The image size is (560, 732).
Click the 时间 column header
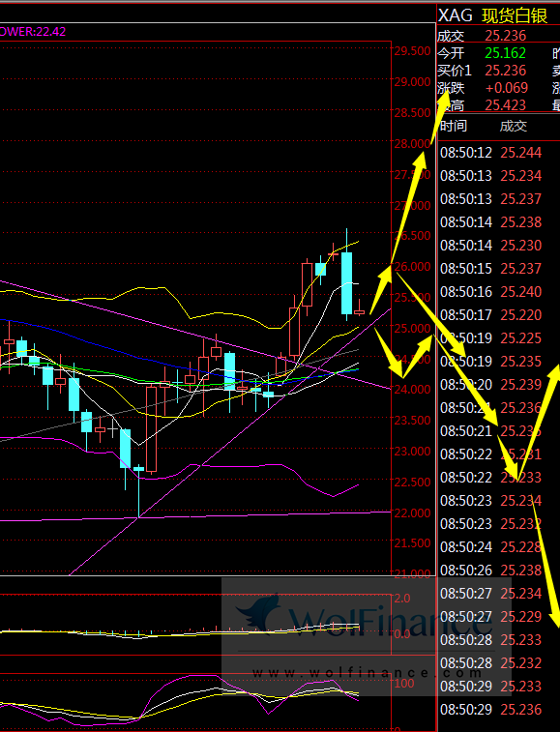coord(454,126)
